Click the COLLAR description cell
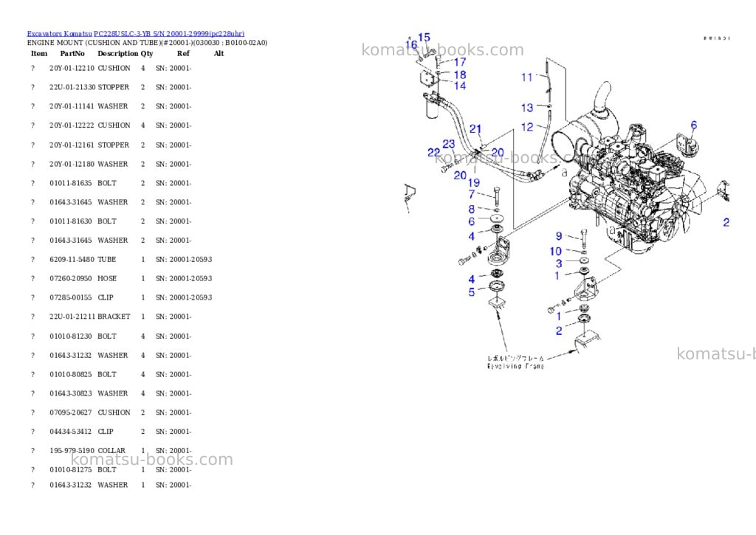Viewport: 756px width, 535px height. [111, 451]
